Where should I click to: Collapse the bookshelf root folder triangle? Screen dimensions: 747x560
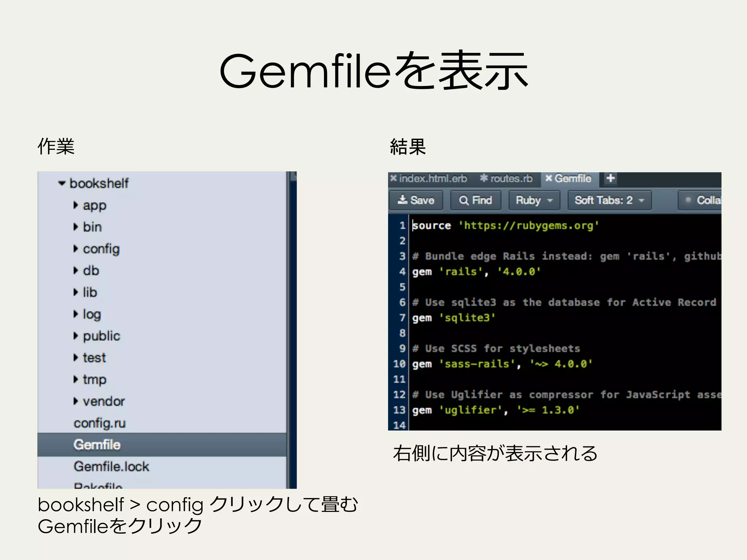coord(62,183)
